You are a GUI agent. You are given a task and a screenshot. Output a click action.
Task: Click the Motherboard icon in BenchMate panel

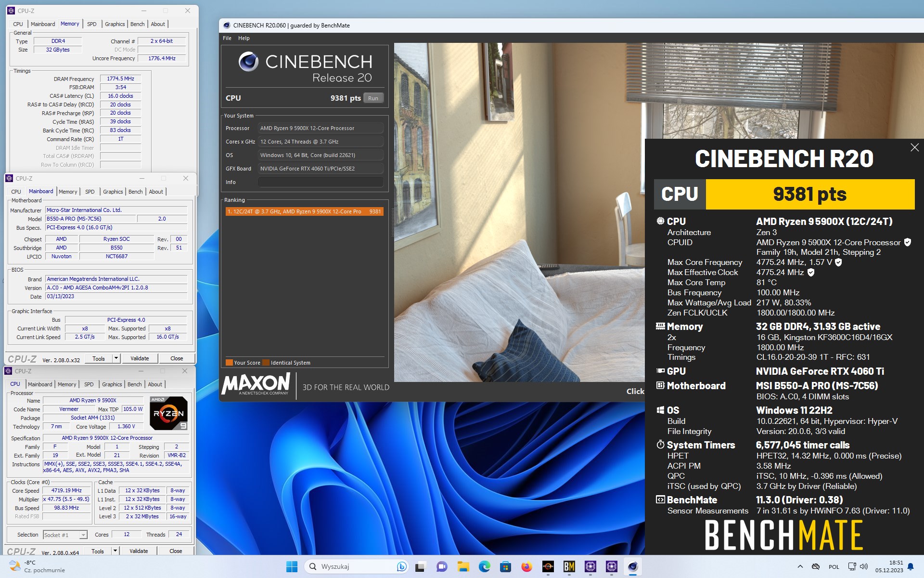click(x=660, y=385)
